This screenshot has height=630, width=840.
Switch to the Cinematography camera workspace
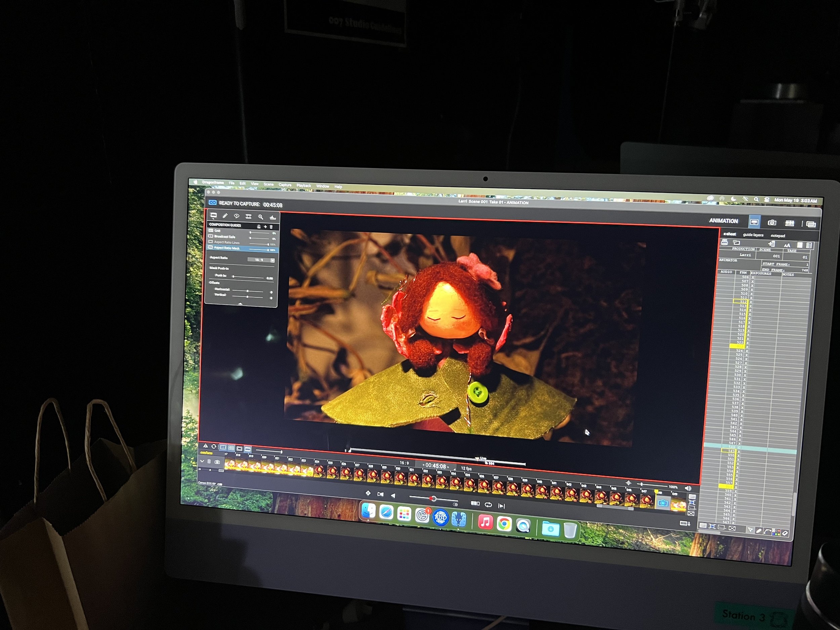(772, 223)
